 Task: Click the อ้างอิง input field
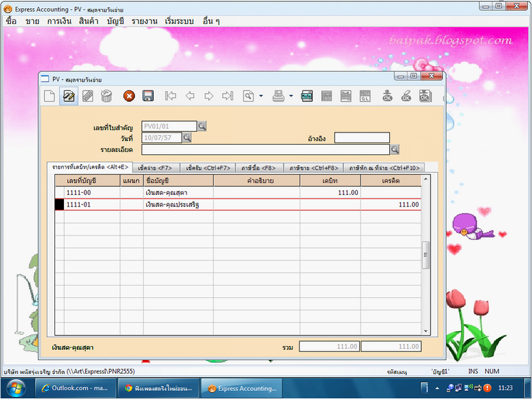coord(361,138)
